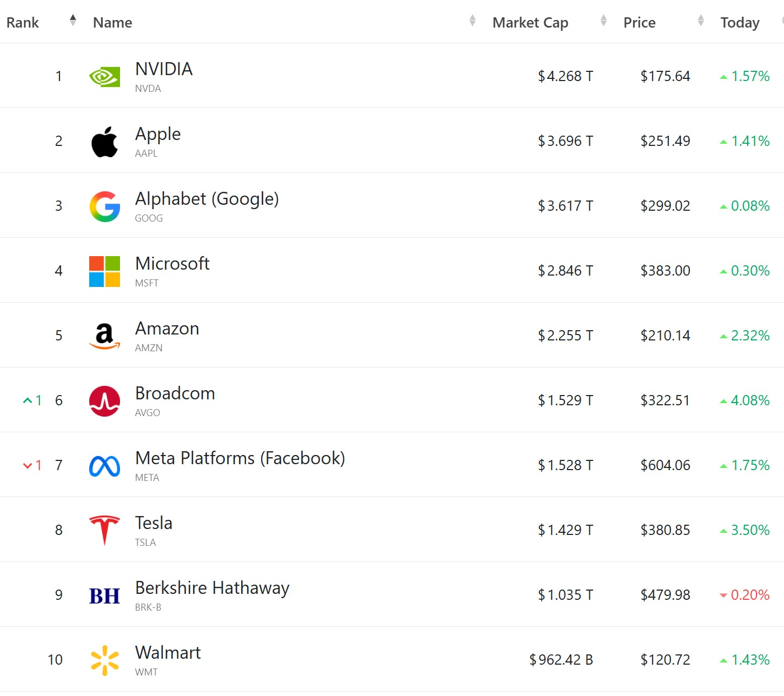Sort by Name using its sort arrows
The image size is (784, 696).
(x=473, y=21)
